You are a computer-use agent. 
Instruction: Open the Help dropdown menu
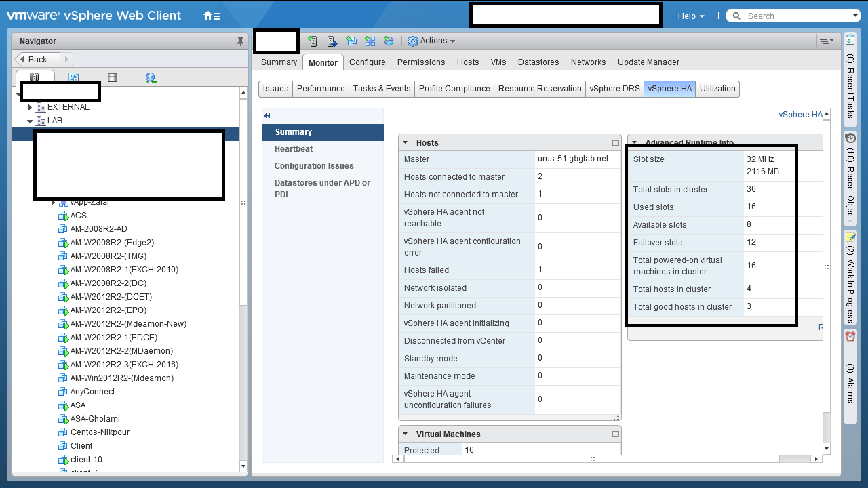[x=691, y=16]
